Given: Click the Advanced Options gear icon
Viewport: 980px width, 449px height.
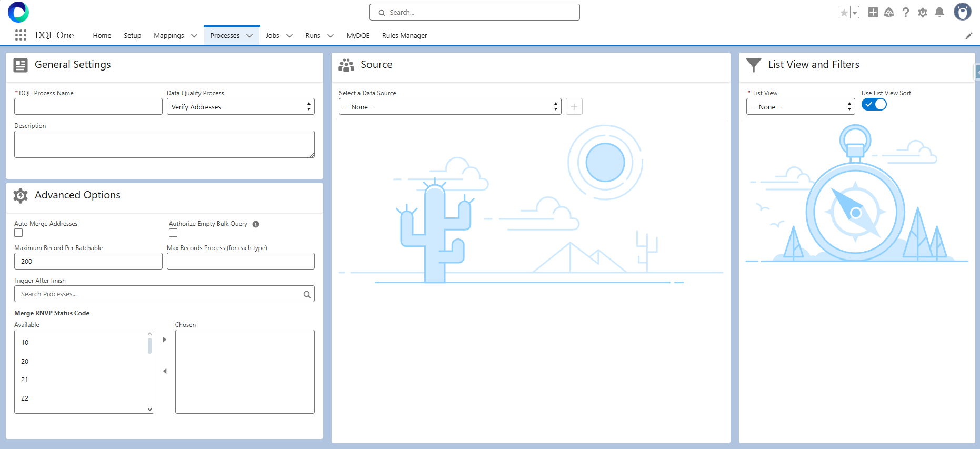Looking at the screenshot, I should (x=21, y=196).
